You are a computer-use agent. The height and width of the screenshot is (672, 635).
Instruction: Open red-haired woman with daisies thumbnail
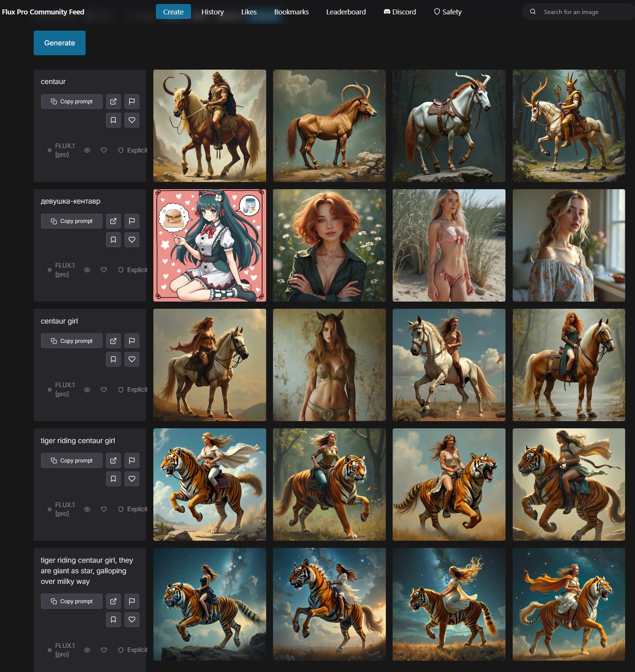coord(329,245)
